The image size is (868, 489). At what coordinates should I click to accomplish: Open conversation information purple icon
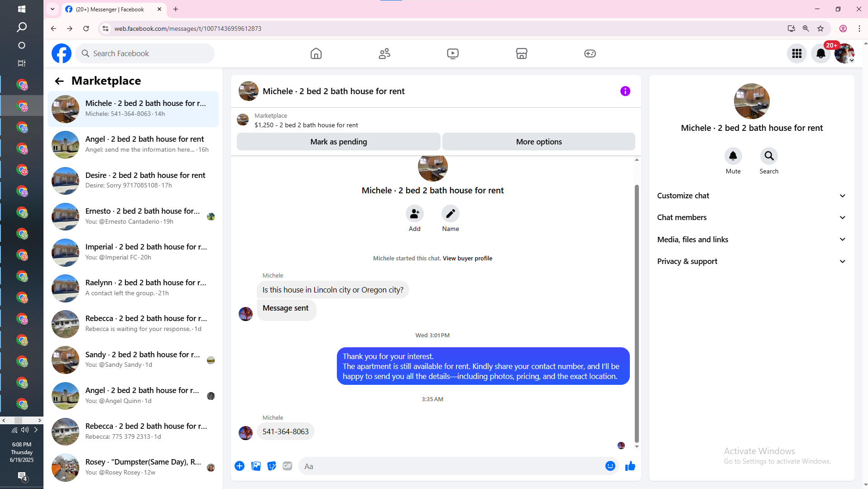[x=625, y=91]
